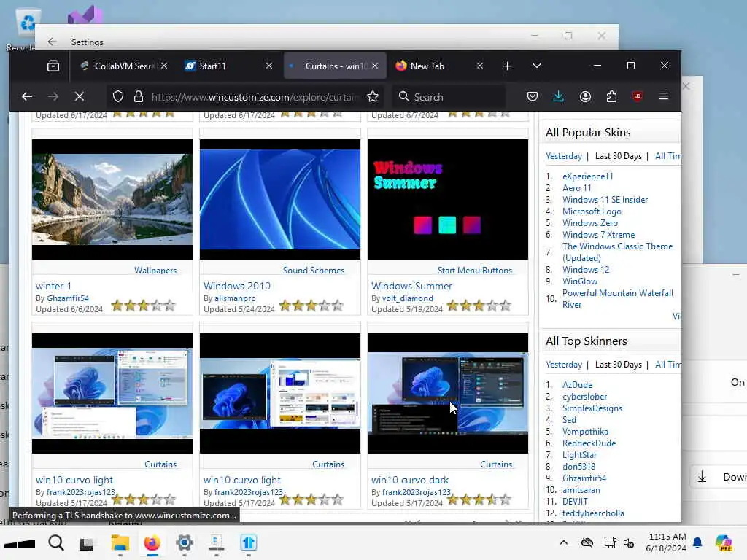Open a new tab with the plus button
The height and width of the screenshot is (560, 747).
point(508,66)
